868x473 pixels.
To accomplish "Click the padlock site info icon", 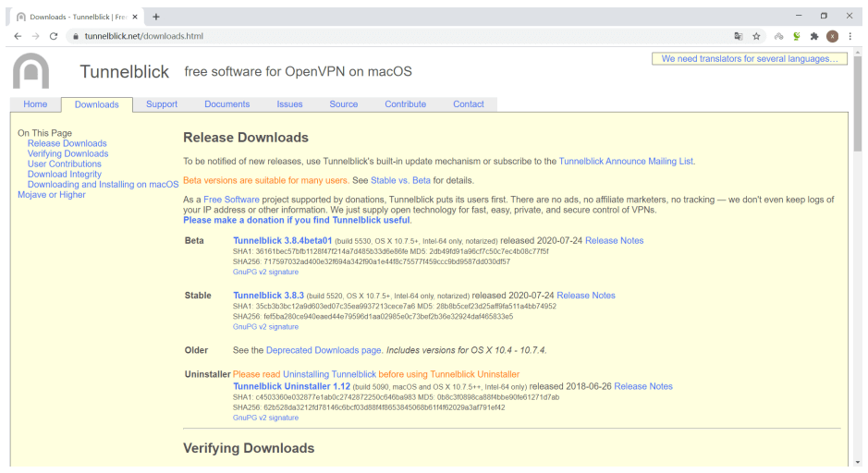I will (x=76, y=36).
